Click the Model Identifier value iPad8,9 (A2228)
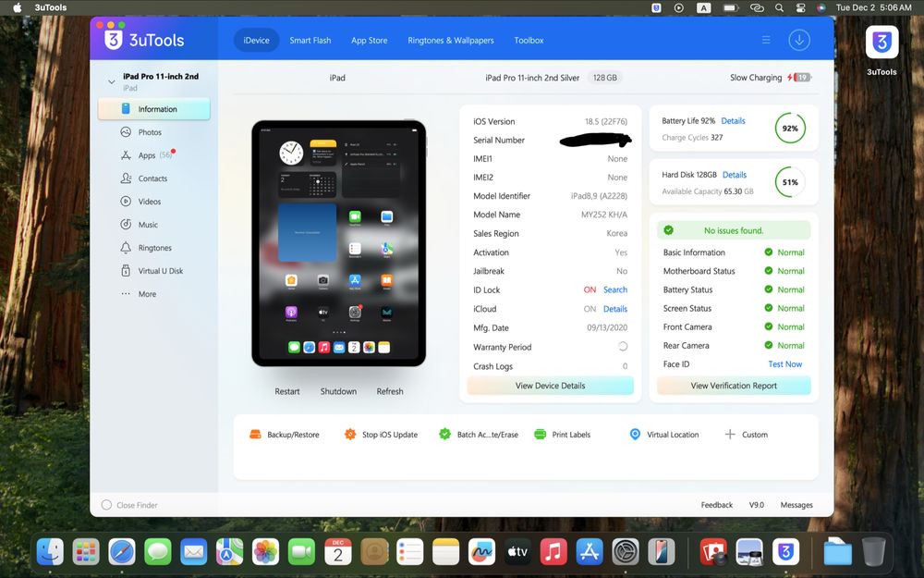This screenshot has width=924, height=578. point(599,196)
